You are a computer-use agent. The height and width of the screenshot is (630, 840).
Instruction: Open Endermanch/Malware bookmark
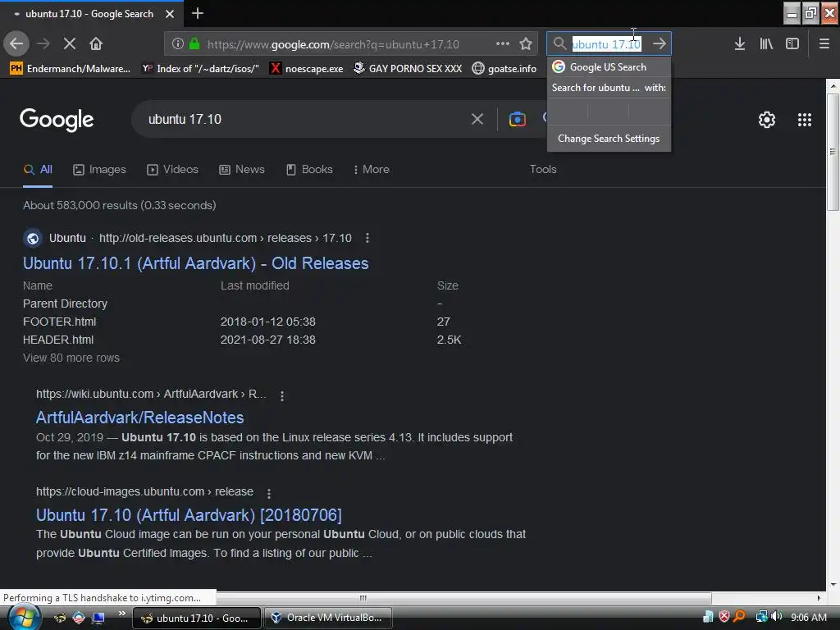71,68
